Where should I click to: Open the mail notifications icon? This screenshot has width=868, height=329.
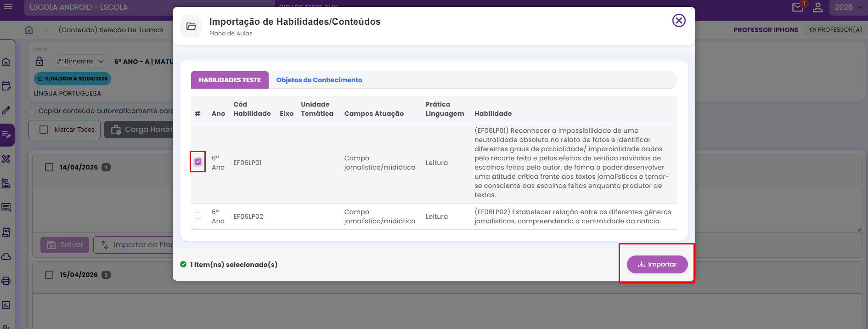tap(798, 7)
